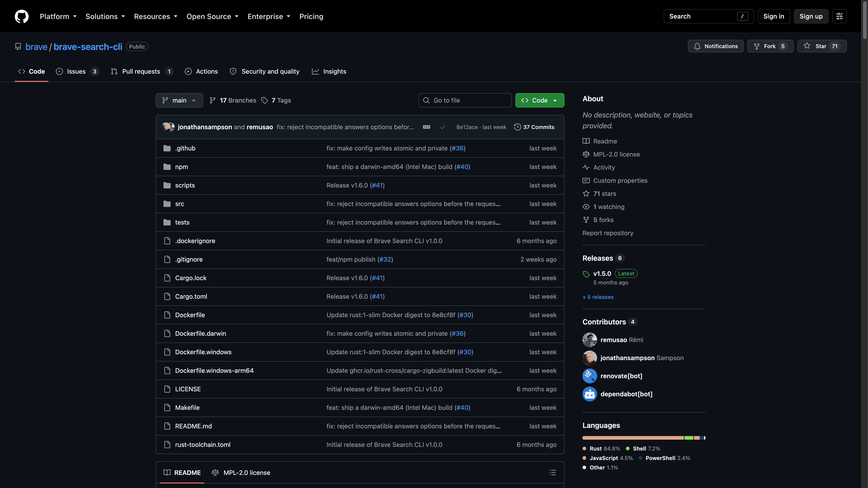The image size is (868, 488).
Task: Open the 7 Tags link
Action: pyautogui.click(x=276, y=100)
